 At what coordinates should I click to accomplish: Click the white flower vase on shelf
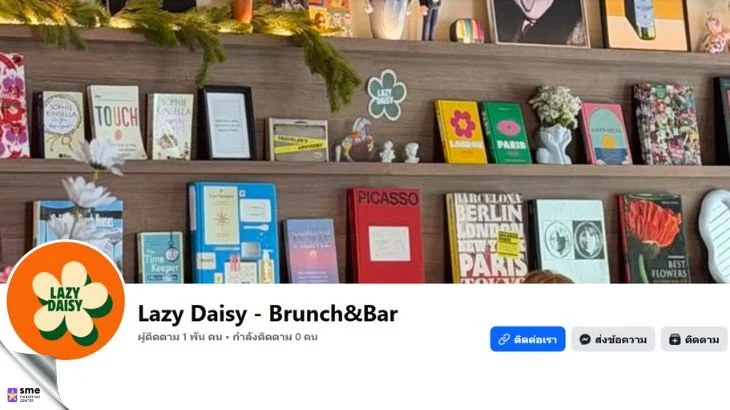(554, 125)
